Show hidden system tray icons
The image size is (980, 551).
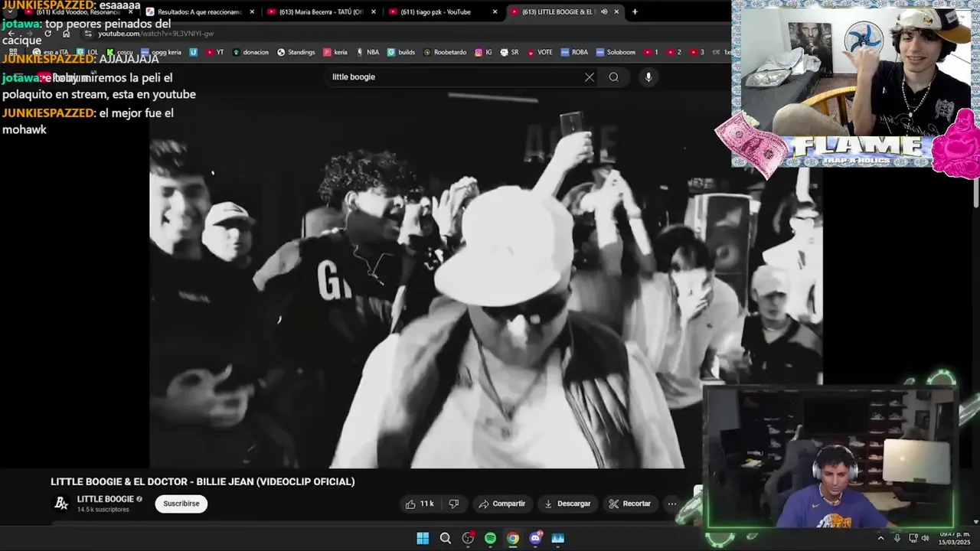click(x=881, y=538)
